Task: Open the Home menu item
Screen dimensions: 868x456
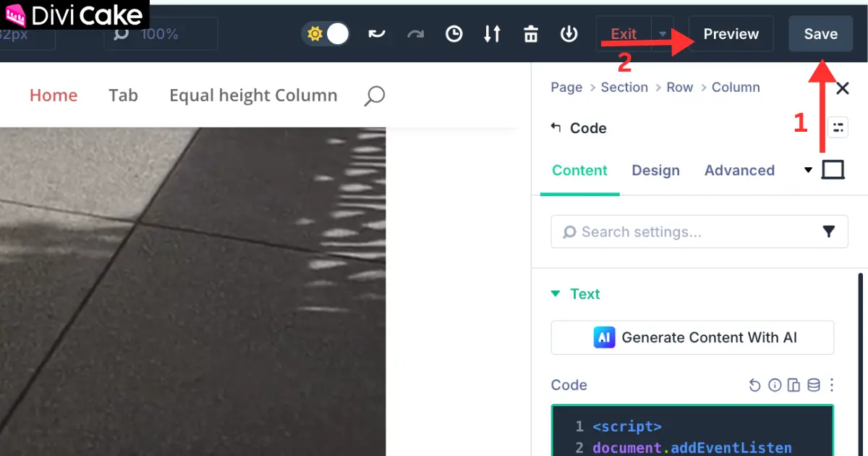Action: (54, 96)
